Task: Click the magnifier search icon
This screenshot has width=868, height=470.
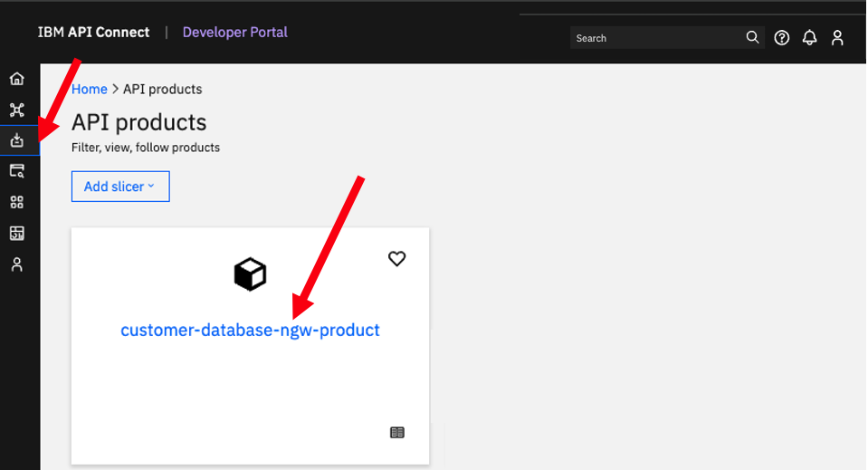Action: [x=752, y=37]
